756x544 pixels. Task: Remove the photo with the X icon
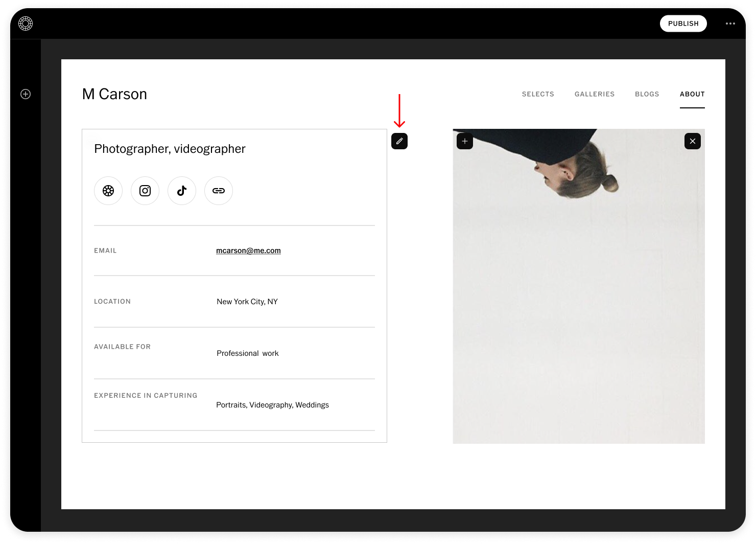point(693,141)
